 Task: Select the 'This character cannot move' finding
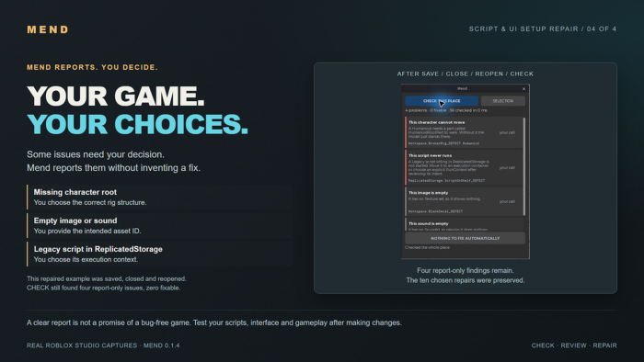tap(464, 132)
